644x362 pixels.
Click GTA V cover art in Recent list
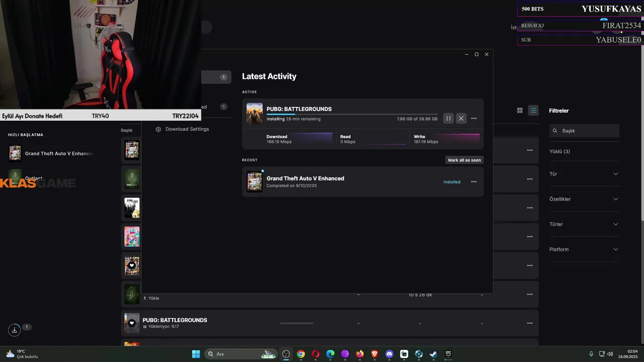coord(255,182)
